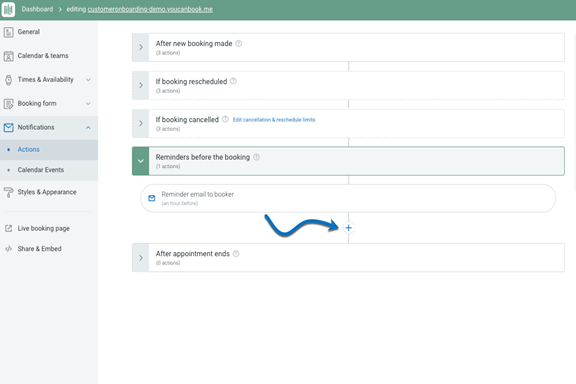
Task: Expand If booking rescheduled section
Action: coord(141,85)
